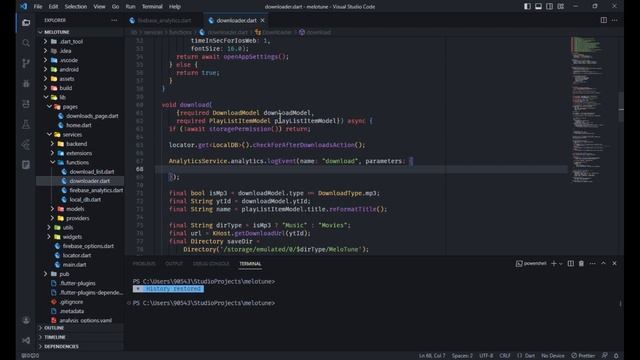Open the terminal launch profile dropdown

pyautogui.click(x=560, y=264)
